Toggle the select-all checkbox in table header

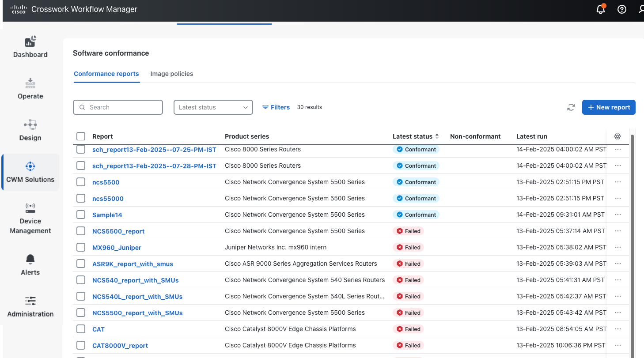pyautogui.click(x=81, y=136)
